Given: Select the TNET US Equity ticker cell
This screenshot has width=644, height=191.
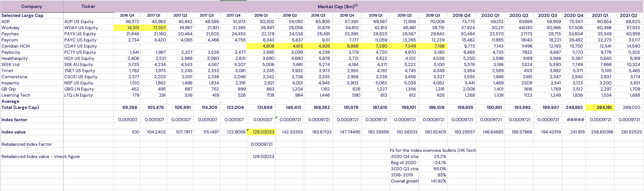Looking at the screenshot, I should pos(88,71).
